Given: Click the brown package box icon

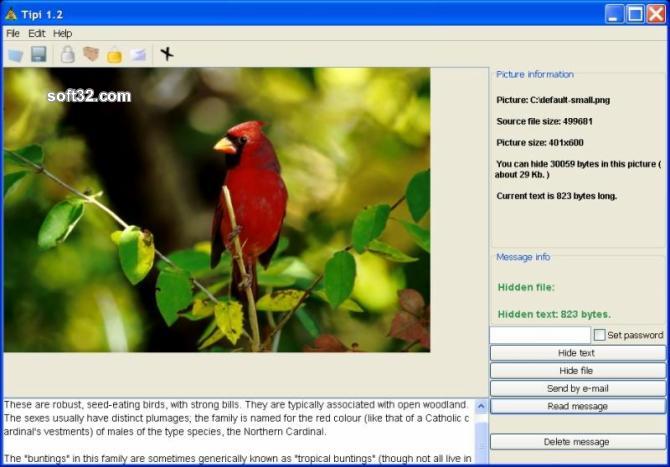Looking at the screenshot, I should (x=91, y=54).
